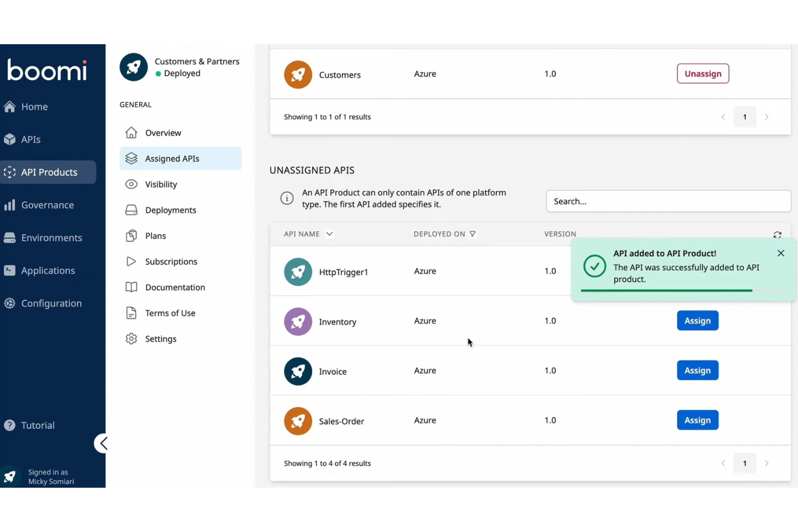Collapse the navigation sidebar
This screenshot has height=532, width=798.
click(x=102, y=443)
